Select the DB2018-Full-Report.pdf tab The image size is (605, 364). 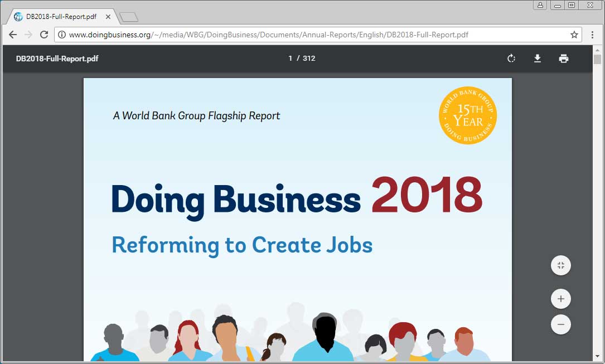[x=62, y=17]
